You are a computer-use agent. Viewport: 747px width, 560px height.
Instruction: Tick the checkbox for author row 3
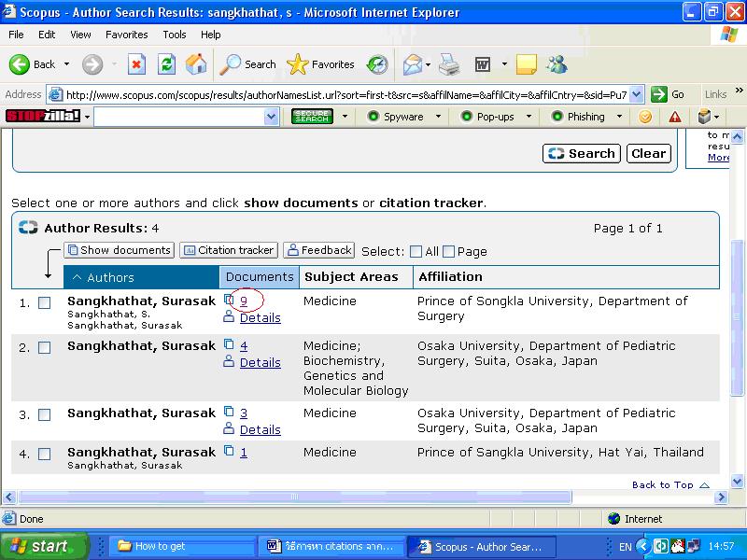(x=44, y=414)
